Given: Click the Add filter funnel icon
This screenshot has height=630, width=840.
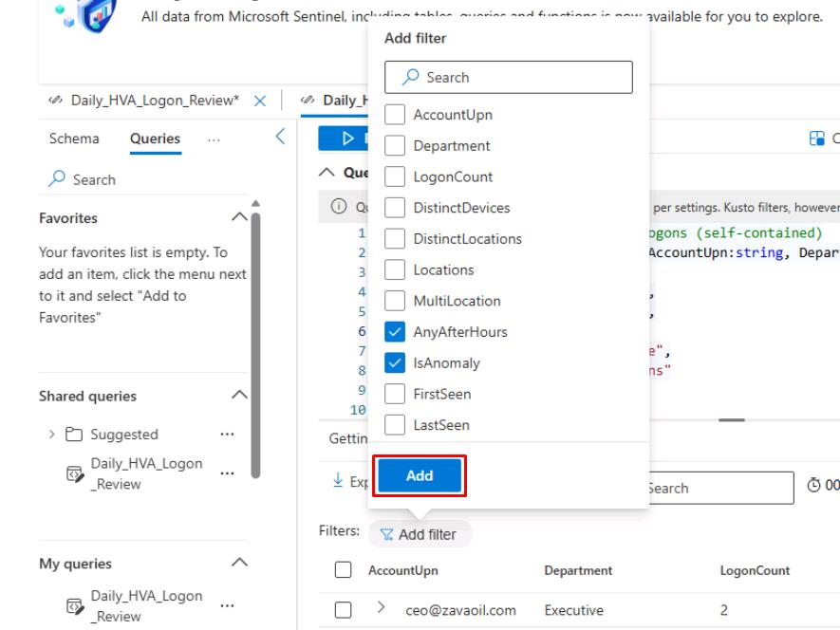Looking at the screenshot, I should [x=386, y=534].
